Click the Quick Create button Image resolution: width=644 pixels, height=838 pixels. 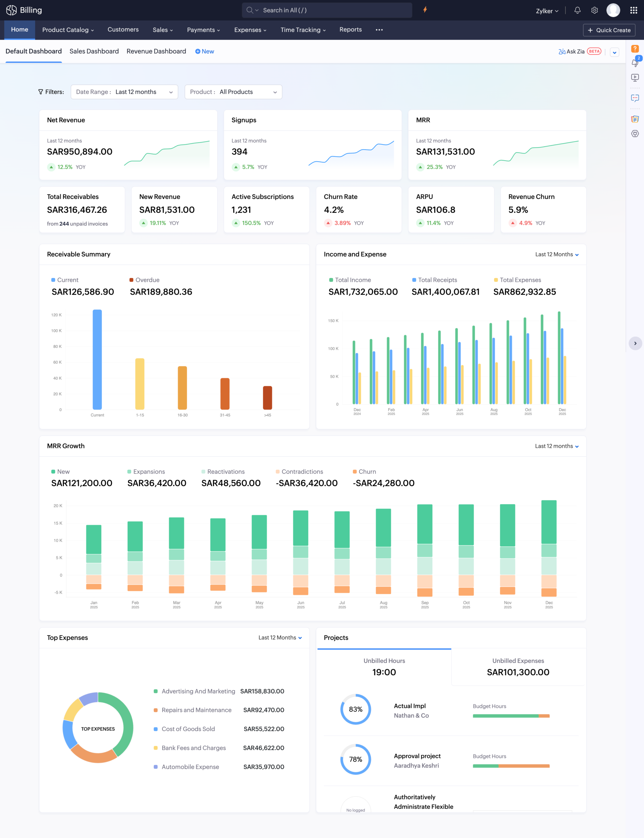(x=609, y=30)
